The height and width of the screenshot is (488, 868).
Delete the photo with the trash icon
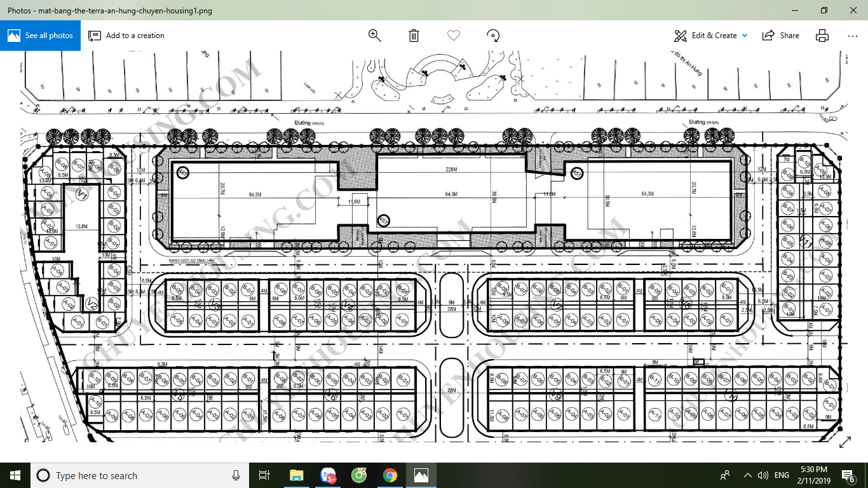[x=414, y=36]
